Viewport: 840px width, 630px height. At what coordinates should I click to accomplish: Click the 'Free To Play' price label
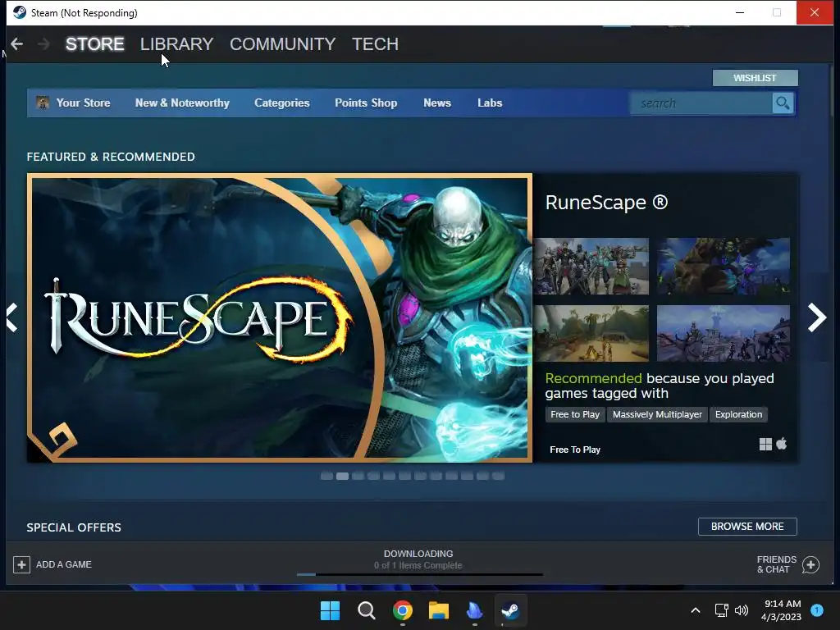point(575,450)
